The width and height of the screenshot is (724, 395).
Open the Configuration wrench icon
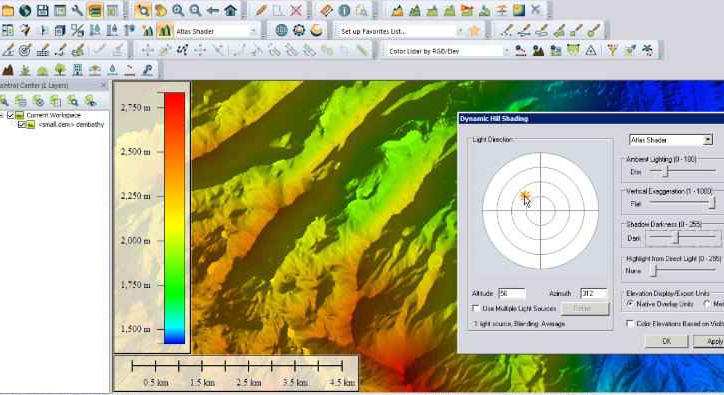(77, 10)
